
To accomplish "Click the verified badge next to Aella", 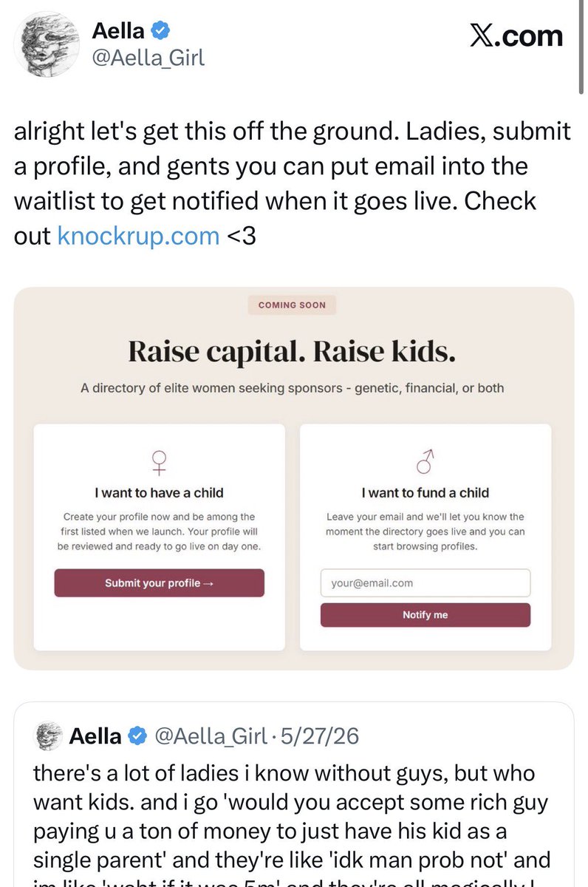I will coord(161,30).
